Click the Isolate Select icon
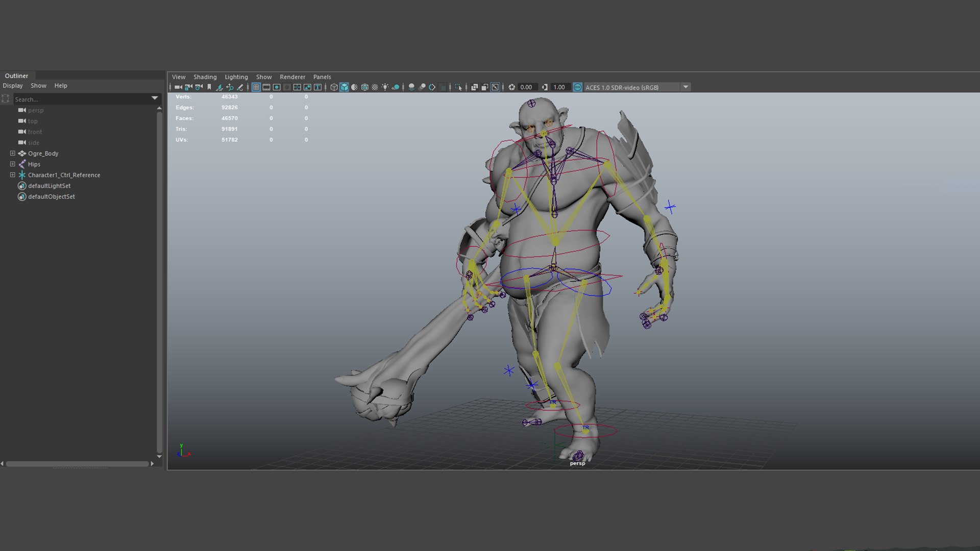The height and width of the screenshot is (551, 980). (x=458, y=87)
